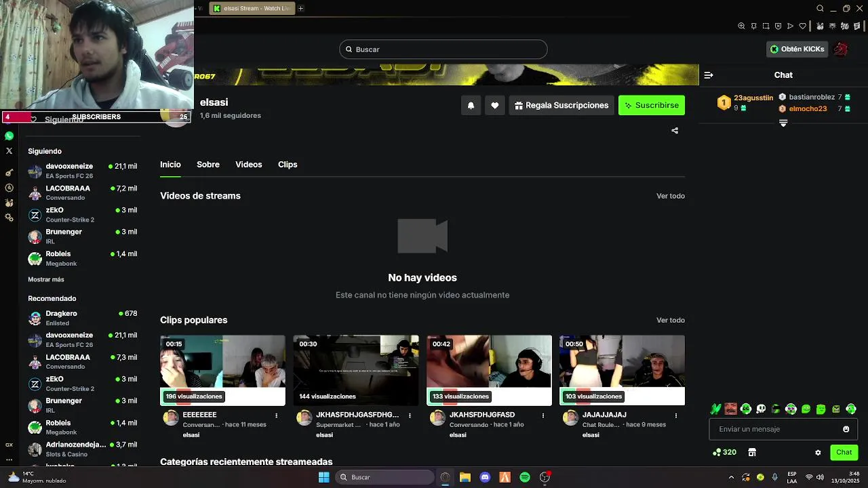Open chat settings gear icon
Screen dimensions: 868x488
[818, 452]
